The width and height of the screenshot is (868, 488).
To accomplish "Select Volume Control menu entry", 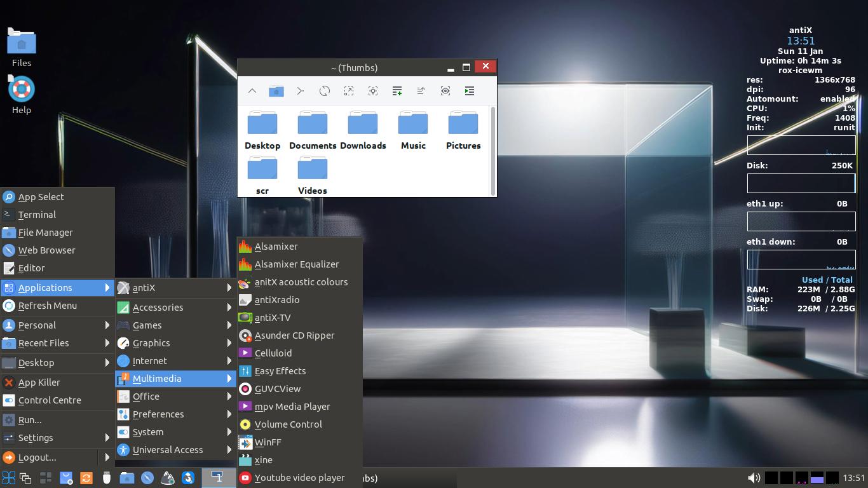I will click(x=288, y=424).
